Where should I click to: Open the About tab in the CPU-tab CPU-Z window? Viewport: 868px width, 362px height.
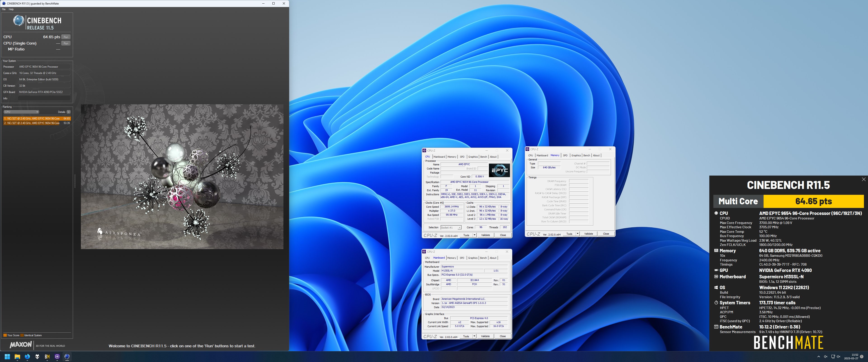point(493,157)
